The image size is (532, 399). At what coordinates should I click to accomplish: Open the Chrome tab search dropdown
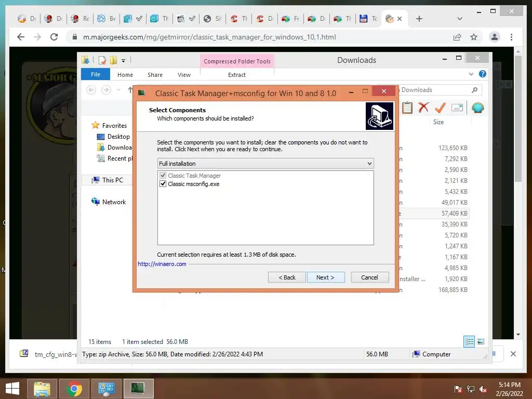click(459, 19)
